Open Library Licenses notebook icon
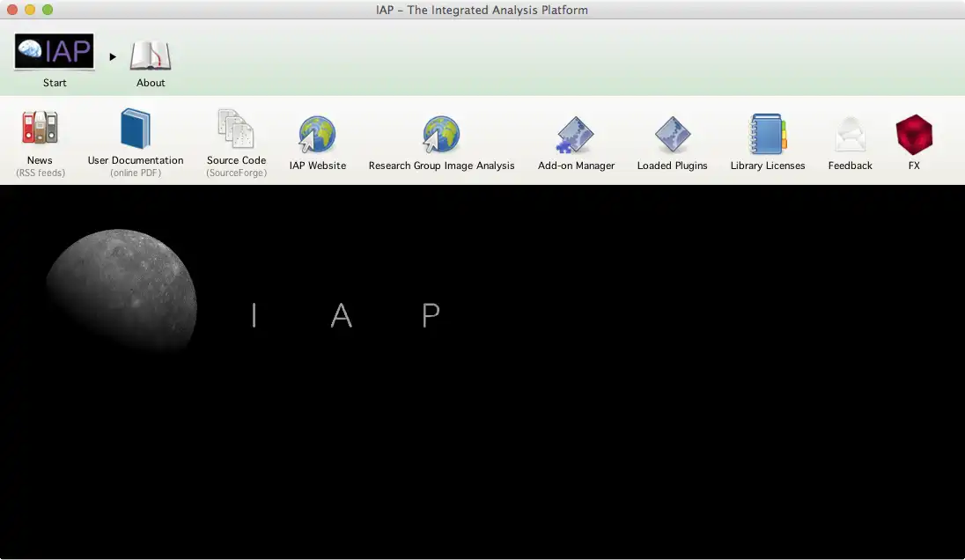This screenshot has width=965, height=560. (x=768, y=134)
